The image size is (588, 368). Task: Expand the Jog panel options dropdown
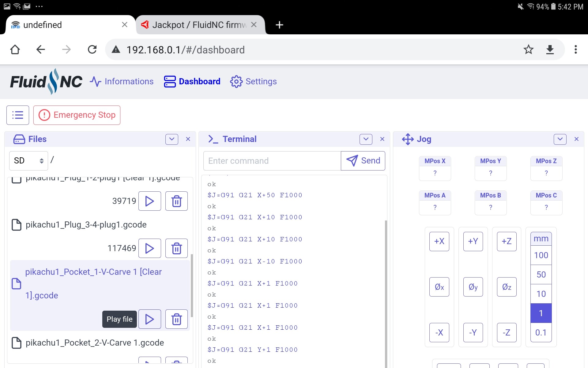click(x=560, y=139)
